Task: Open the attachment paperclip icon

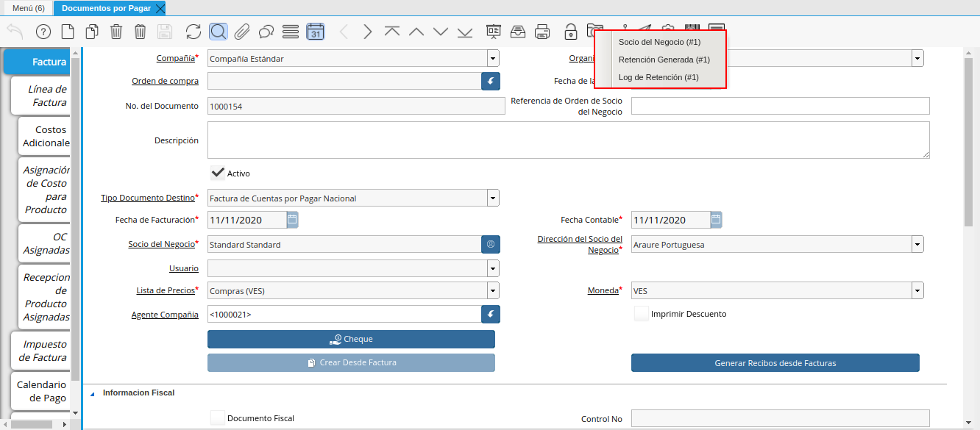Action: tap(242, 32)
